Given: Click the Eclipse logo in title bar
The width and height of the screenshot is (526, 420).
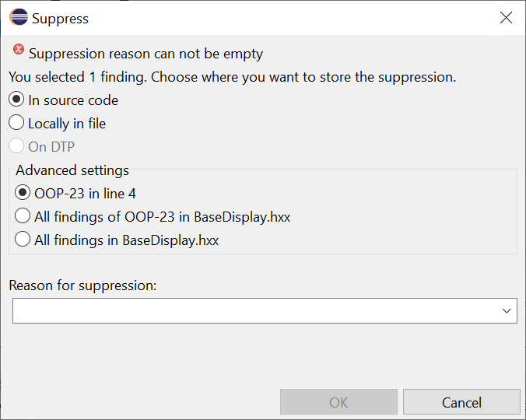Looking at the screenshot, I should click(x=19, y=17).
